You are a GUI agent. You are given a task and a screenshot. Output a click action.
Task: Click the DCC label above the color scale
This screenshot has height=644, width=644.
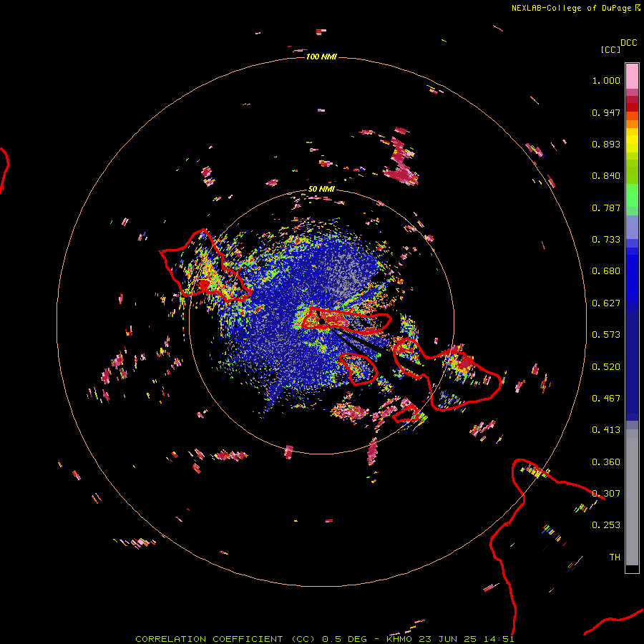point(628,43)
